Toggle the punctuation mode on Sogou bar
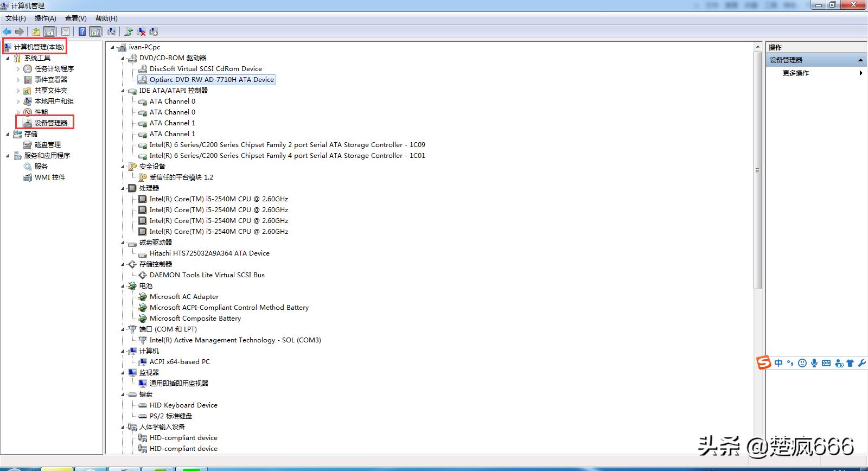Image resolution: width=868 pixels, height=471 pixels. [x=790, y=363]
